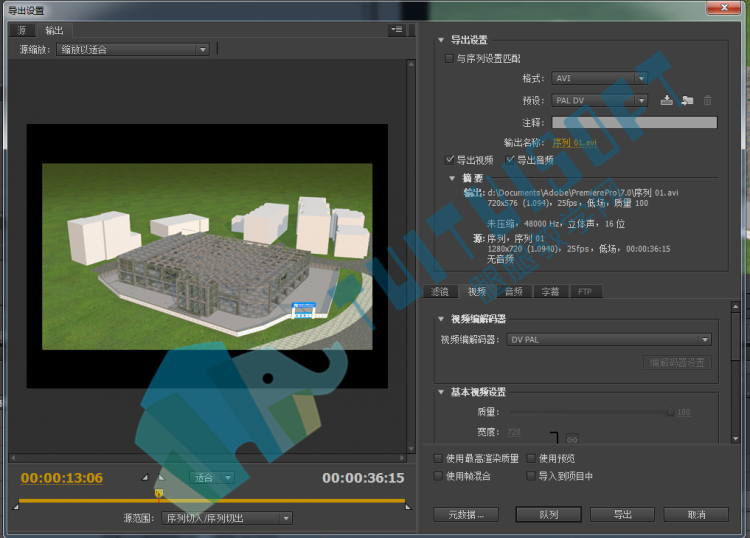Click the codec settings button
Viewport: 750px width, 538px height.
(x=677, y=362)
